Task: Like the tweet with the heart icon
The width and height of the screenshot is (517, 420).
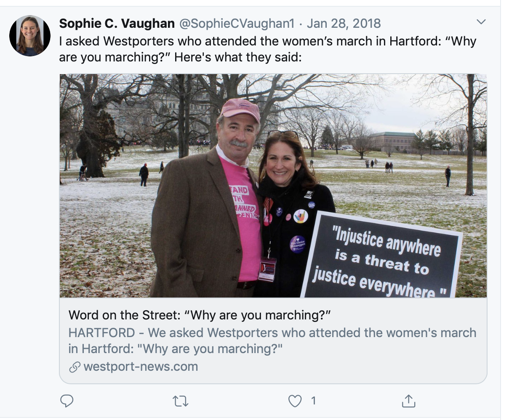Action: [x=295, y=401]
